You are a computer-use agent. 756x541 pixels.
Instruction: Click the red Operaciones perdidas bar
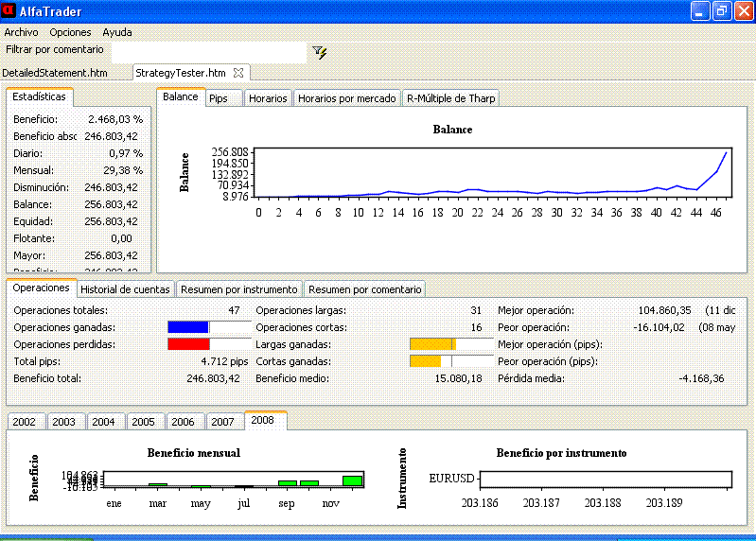(x=187, y=344)
